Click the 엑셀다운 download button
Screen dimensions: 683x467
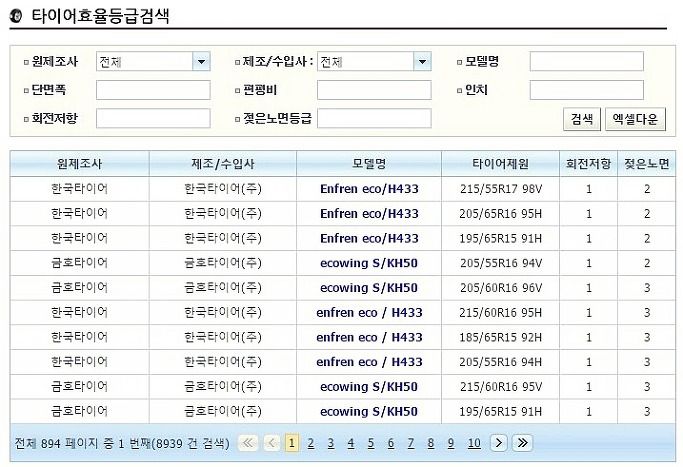tap(636, 119)
